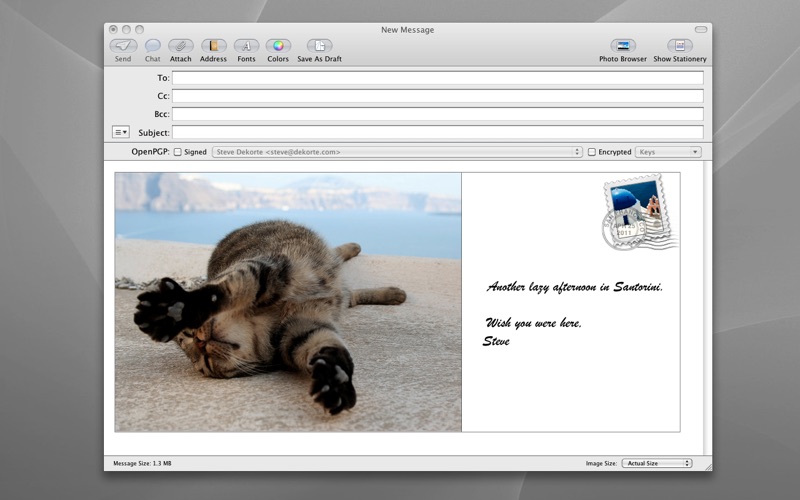Click the Santorini postage stamp image
Image resolution: width=800 pixels, height=500 pixels.
point(640,212)
